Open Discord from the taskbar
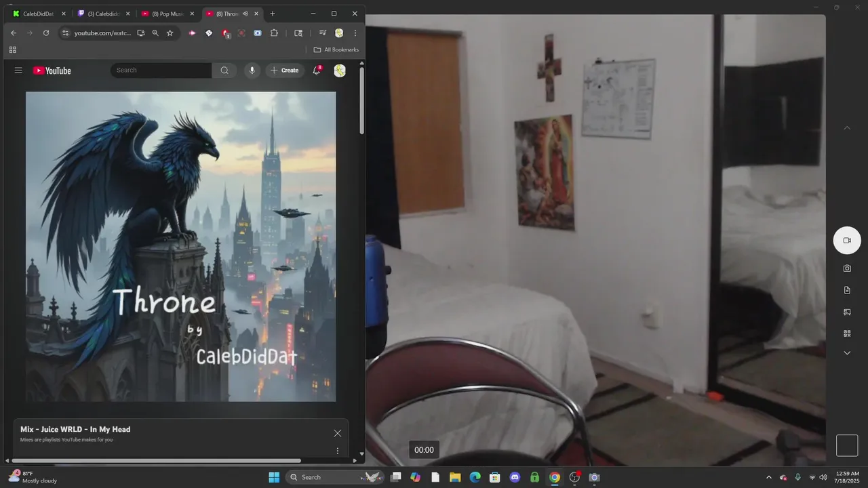The image size is (868, 488). [515, 477]
